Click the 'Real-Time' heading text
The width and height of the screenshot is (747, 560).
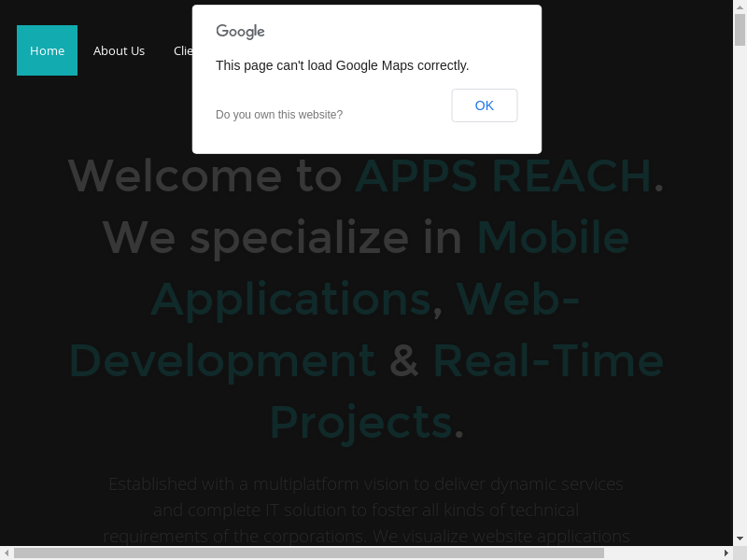coord(548,360)
